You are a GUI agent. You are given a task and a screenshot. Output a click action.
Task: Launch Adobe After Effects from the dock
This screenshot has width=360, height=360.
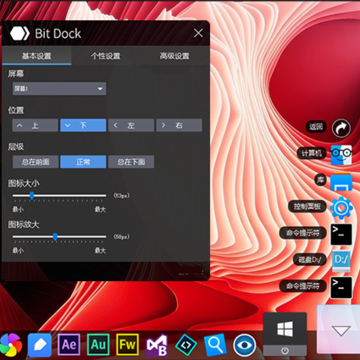click(69, 345)
